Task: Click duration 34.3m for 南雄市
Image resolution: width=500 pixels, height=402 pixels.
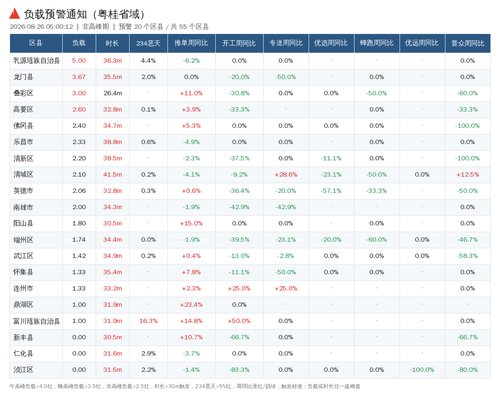Action: (113, 207)
